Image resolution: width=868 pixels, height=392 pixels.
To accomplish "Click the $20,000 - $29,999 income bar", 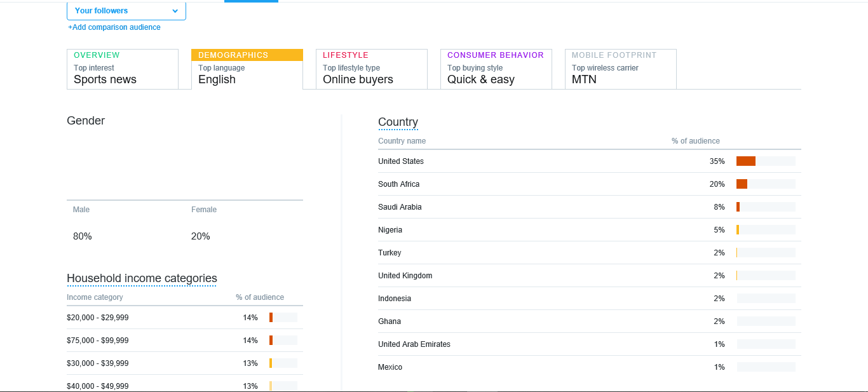I will tap(283, 318).
